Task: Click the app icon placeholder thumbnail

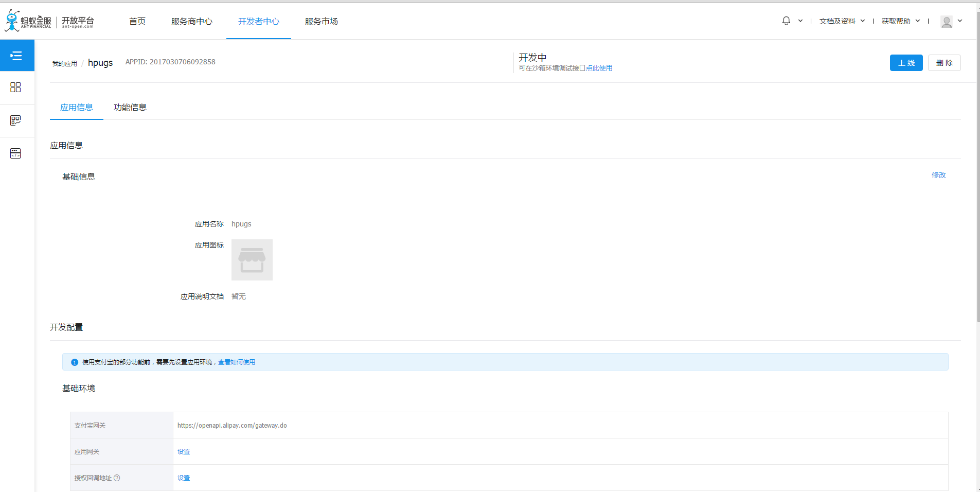Action: pos(252,260)
